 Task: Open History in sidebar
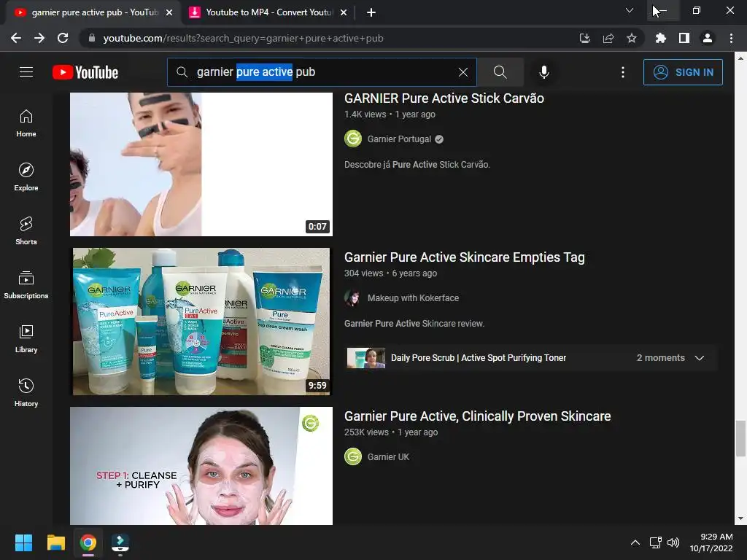(26, 393)
